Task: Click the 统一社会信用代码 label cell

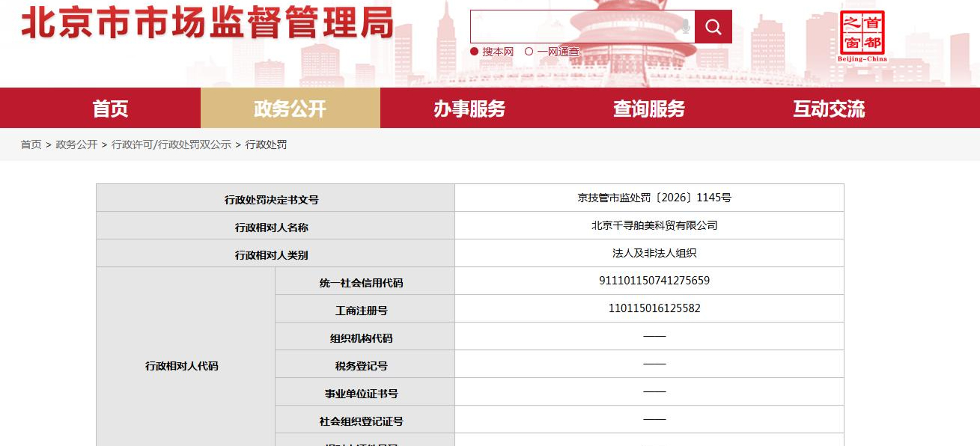Action: click(365, 281)
